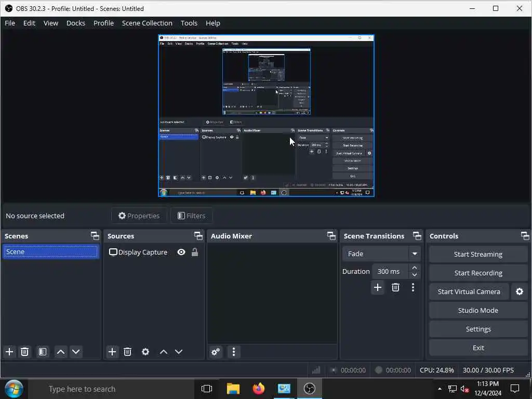
Task: Open the Docks menu
Action: (76, 23)
